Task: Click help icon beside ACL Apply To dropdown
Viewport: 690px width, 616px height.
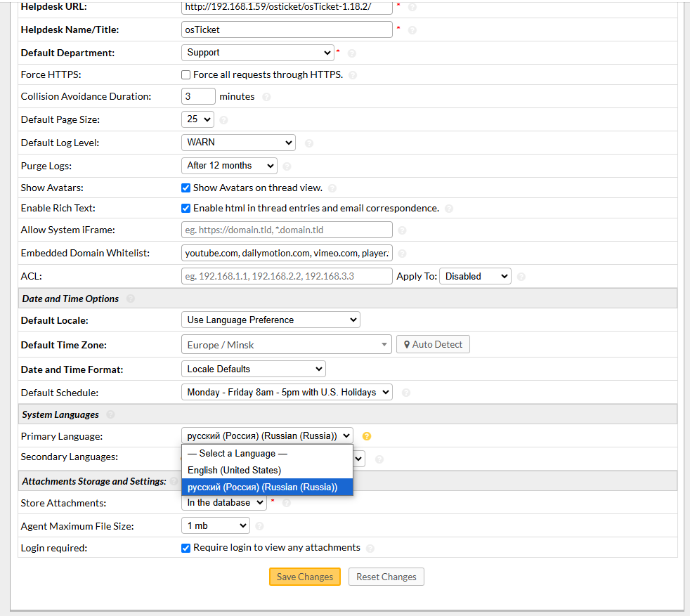Action: tap(521, 277)
